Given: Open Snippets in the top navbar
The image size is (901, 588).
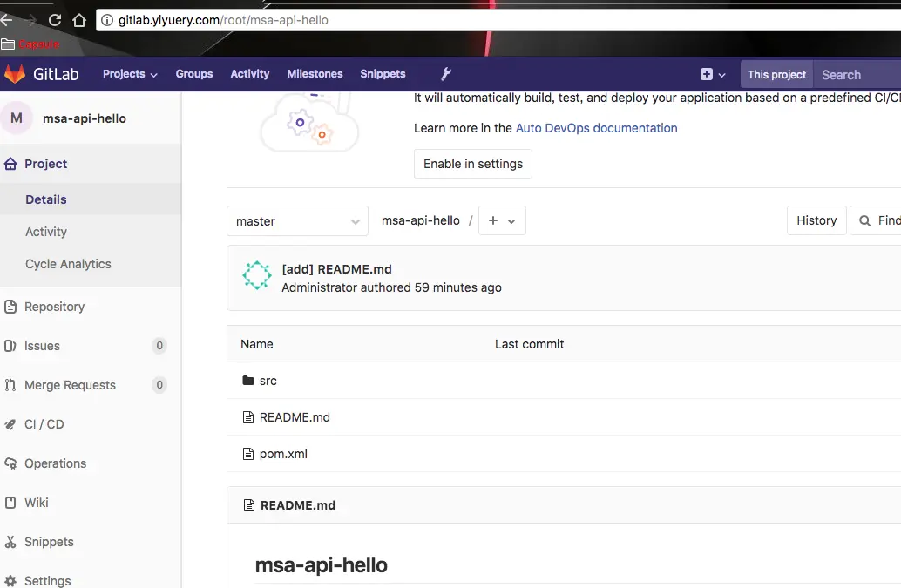Looking at the screenshot, I should point(383,74).
